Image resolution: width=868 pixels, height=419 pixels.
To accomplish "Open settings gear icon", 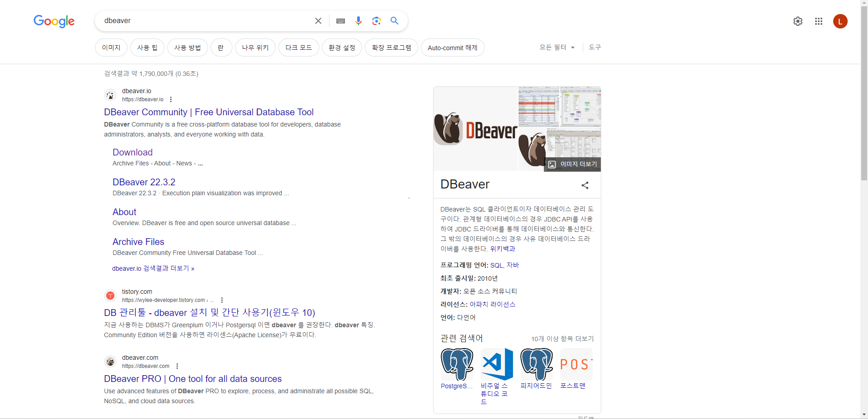I will [x=798, y=21].
